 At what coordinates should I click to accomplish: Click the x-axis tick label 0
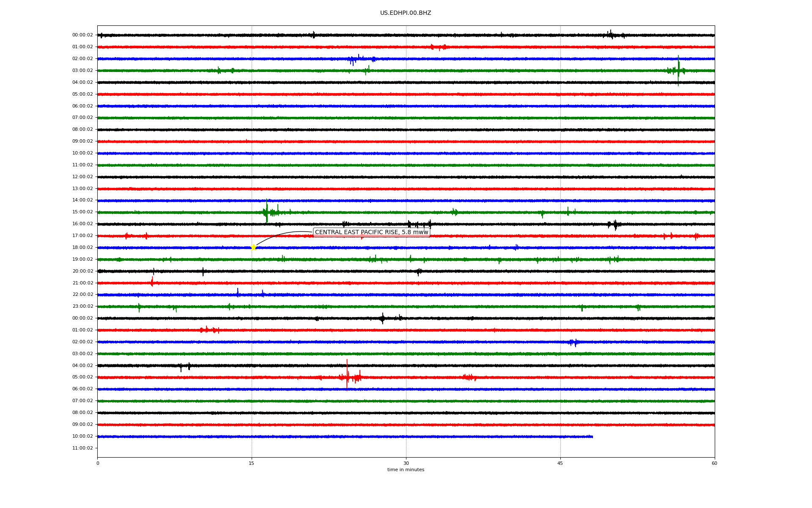[98, 463]
